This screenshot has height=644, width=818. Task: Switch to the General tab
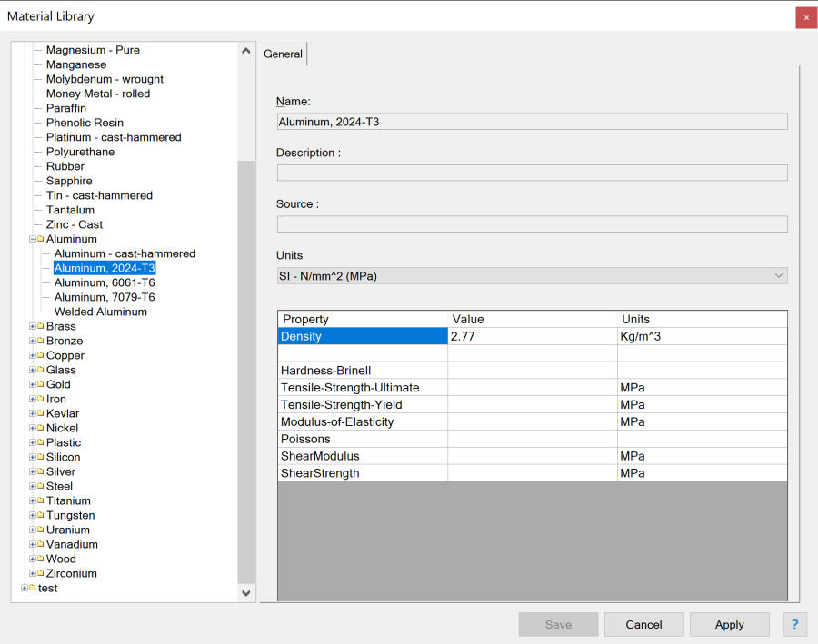tap(283, 54)
